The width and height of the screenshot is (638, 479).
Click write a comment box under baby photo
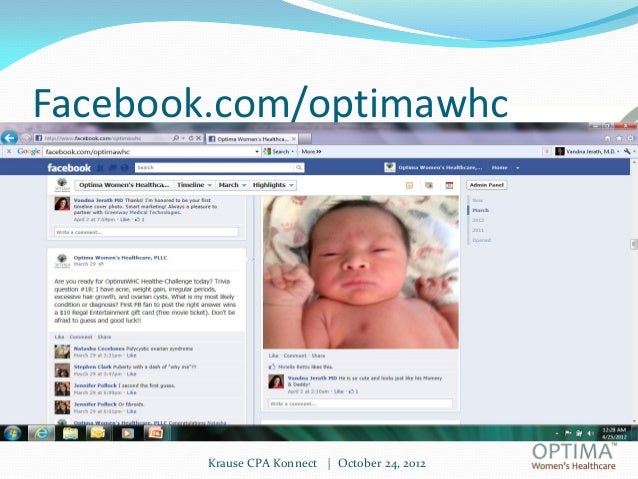(360, 404)
